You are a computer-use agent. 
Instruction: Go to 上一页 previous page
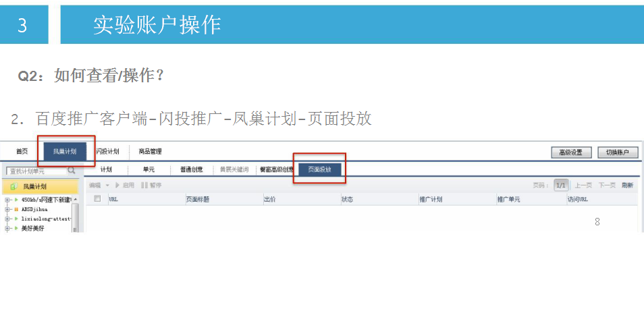coord(583,186)
